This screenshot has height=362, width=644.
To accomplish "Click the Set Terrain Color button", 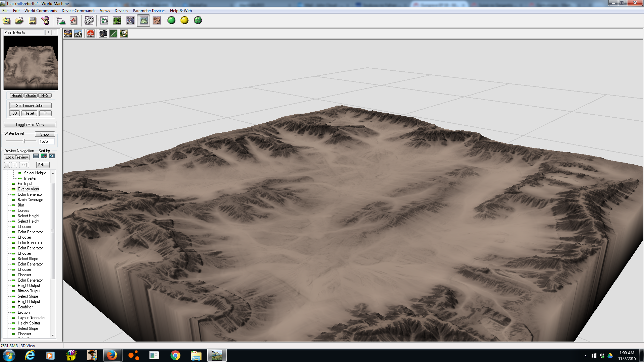I will coord(31,105).
